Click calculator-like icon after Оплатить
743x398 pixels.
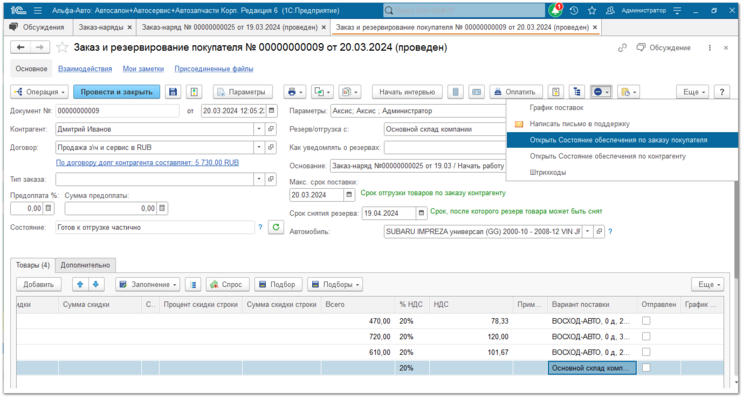[556, 92]
